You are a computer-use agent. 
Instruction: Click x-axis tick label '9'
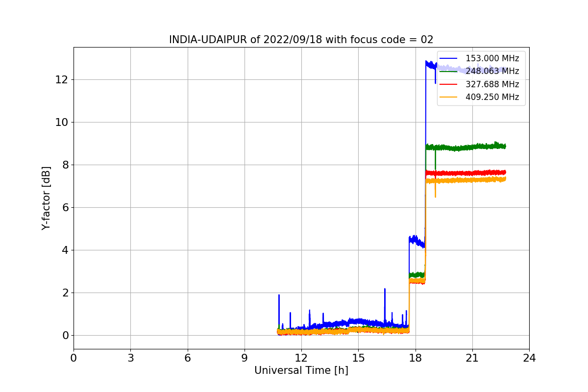[x=245, y=358]
